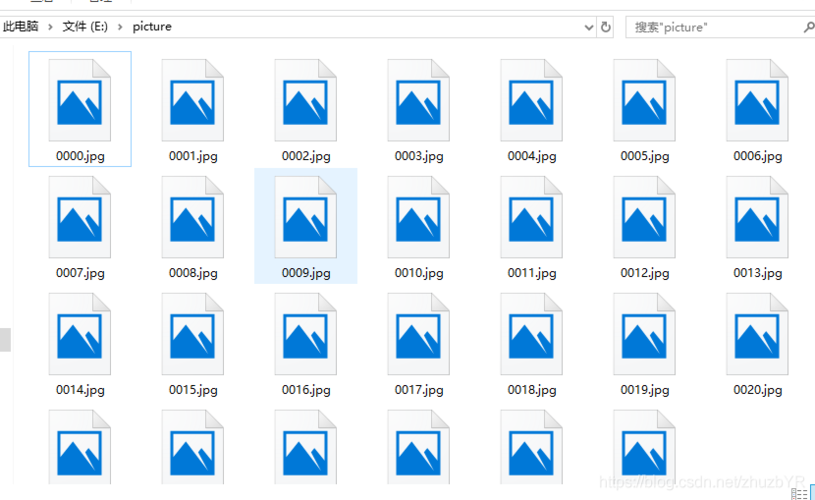Screen dimensions: 815x500
Task: Refresh the picture folder view
Action: [606, 27]
